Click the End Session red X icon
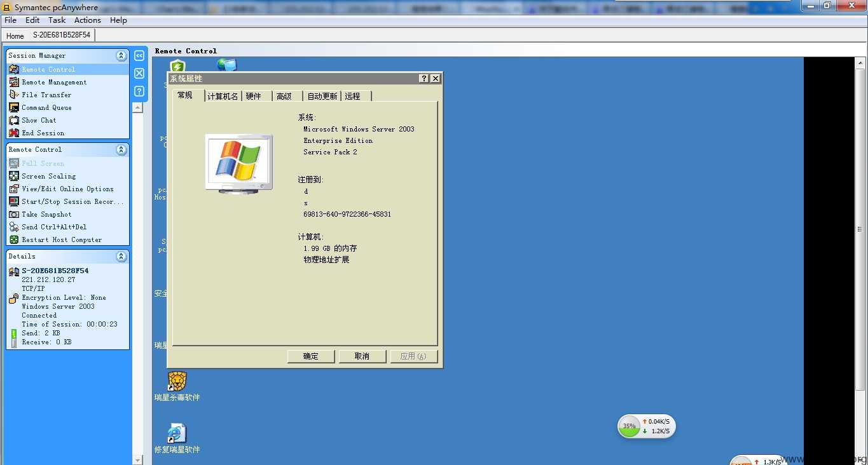This screenshot has width=868, height=465. (x=14, y=133)
